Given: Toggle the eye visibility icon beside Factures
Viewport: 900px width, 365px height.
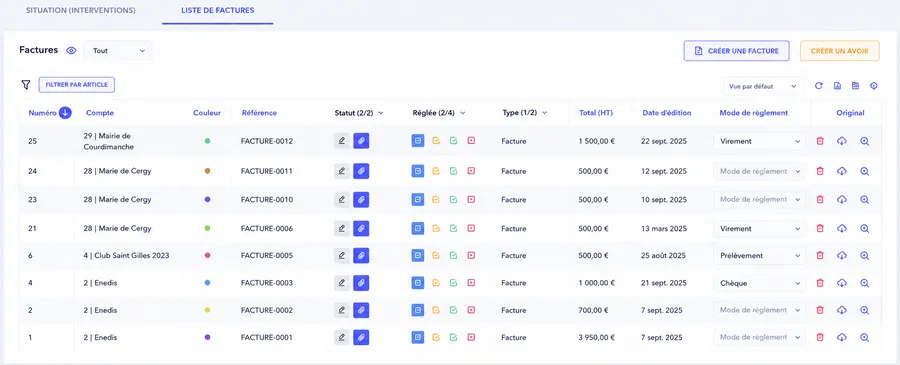Looking at the screenshot, I should (71, 51).
